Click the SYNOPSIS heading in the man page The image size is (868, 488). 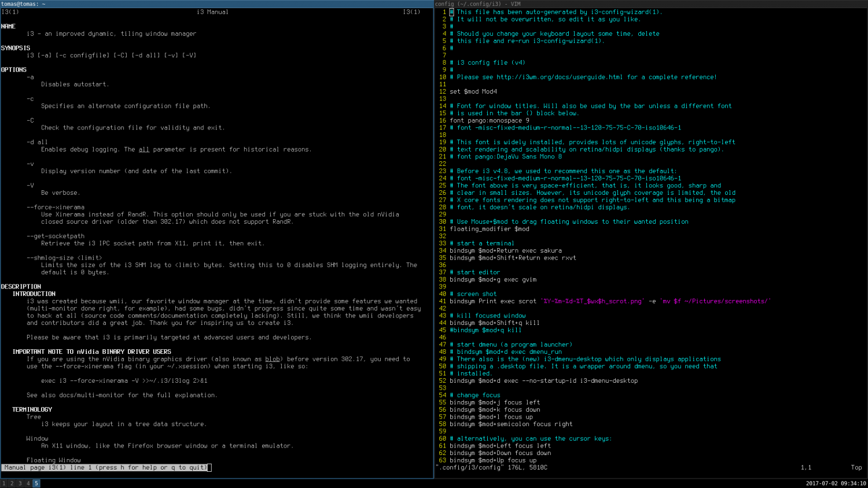coord(16,48)
